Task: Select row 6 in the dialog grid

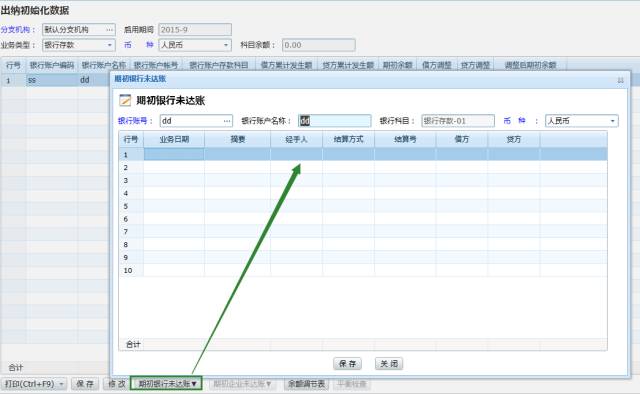Action: coord(363,219)
